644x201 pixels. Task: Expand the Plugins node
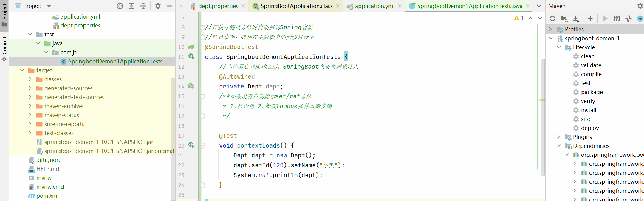click(x=559, y=137)
